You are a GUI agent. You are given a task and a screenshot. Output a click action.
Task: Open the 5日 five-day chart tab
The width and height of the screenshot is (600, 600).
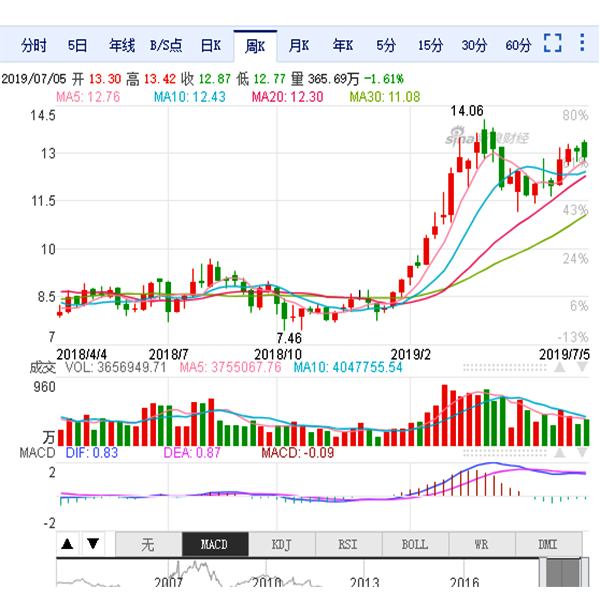pos(77,45)
